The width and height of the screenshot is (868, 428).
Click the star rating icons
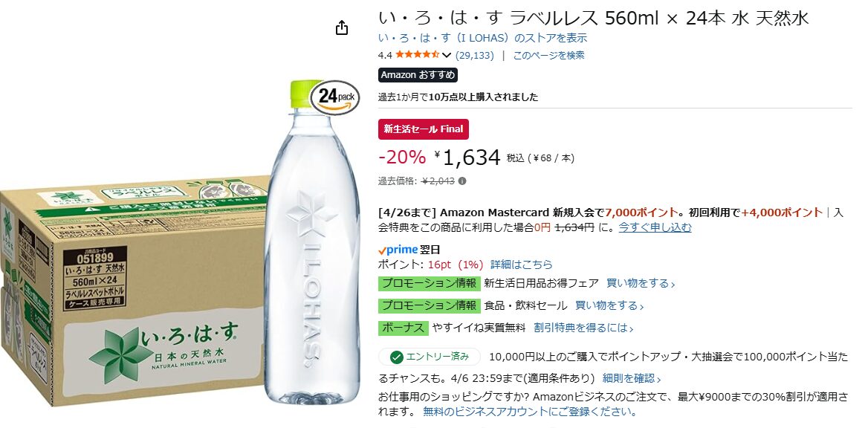point(418,55)
